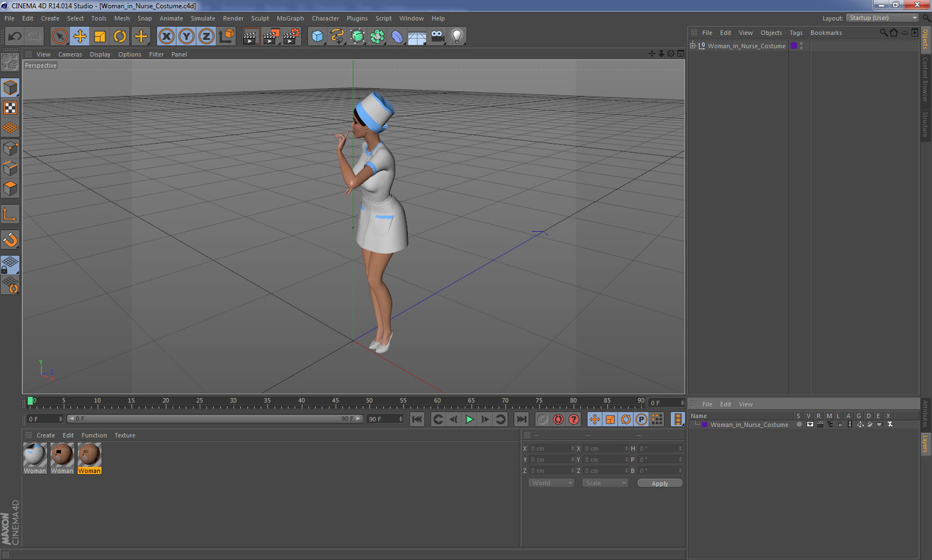This screenshot has width=932, height=560.
Task: Open the MoGraph menu
Action: click(x=290, y=18)
